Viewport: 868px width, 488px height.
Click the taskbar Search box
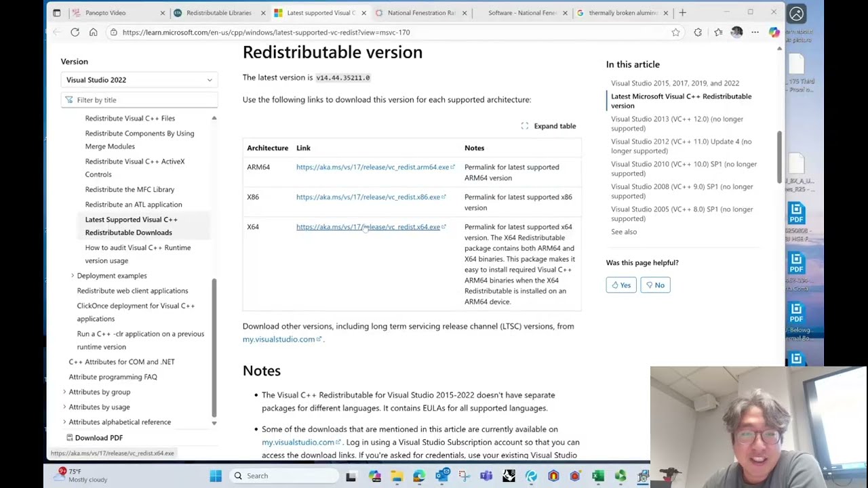[x=283, y=476]
